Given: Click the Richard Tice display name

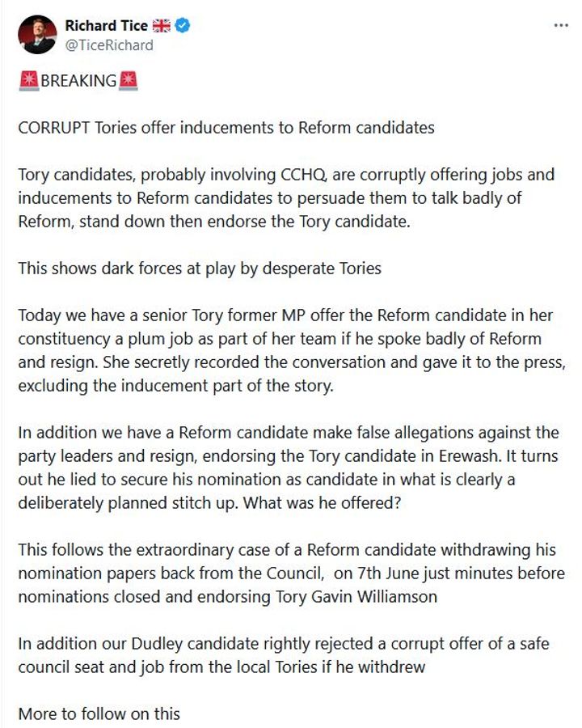Looking at the screenshot, I should pyautogui.click(x=106, y=26).
